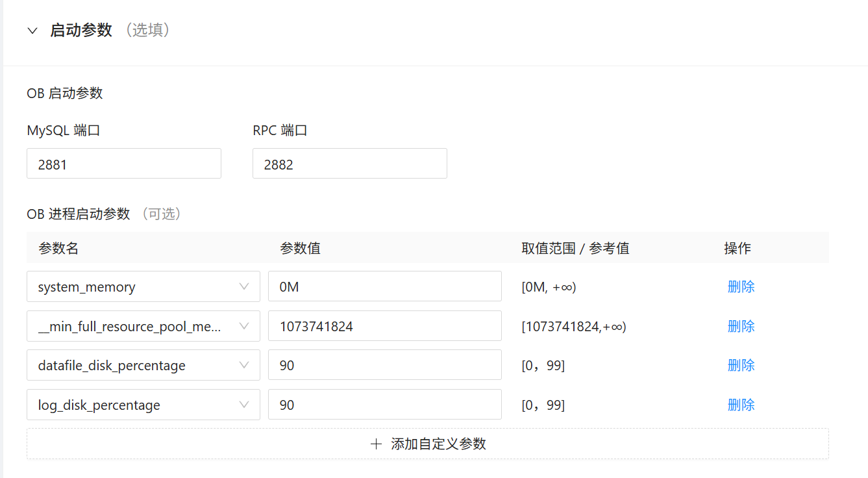This screenshot has height=478, width=868.
Task: Collapse the 启动参数 section chevron
Action: click(x=32, y=31)
